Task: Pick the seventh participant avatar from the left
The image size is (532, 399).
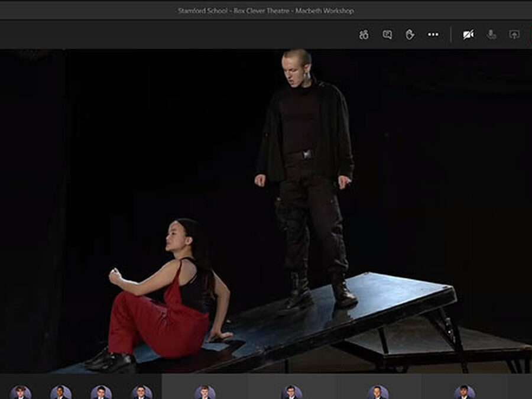Action: (378, 392)
